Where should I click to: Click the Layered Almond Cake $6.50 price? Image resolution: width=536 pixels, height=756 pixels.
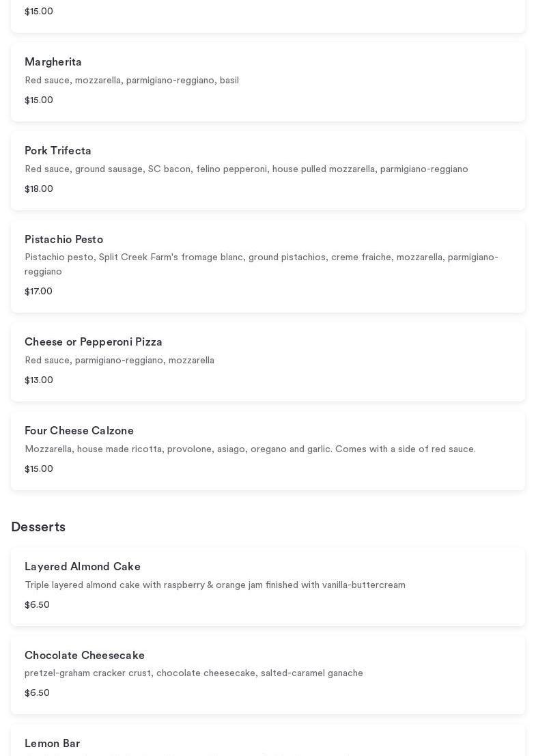[x=37, y=605]
